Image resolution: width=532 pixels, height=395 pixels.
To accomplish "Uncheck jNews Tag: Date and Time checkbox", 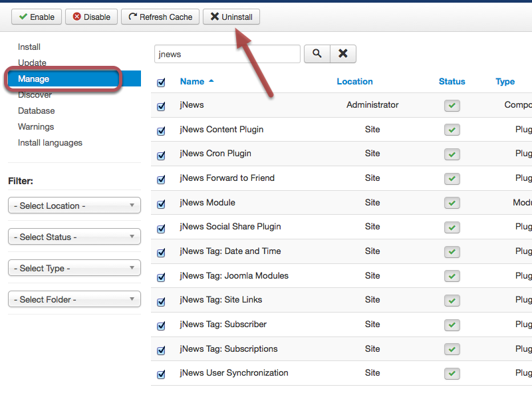I will pos(161,253).
